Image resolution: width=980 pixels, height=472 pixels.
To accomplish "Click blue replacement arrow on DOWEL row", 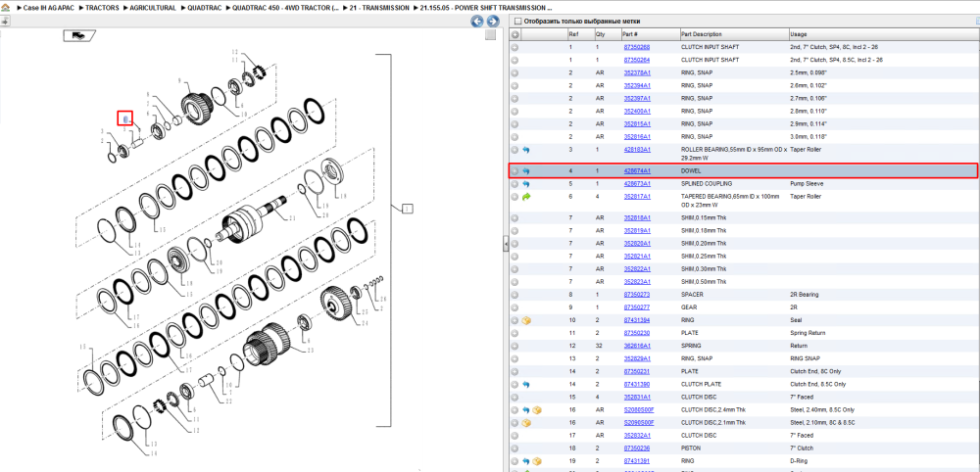I will [526, 170].
